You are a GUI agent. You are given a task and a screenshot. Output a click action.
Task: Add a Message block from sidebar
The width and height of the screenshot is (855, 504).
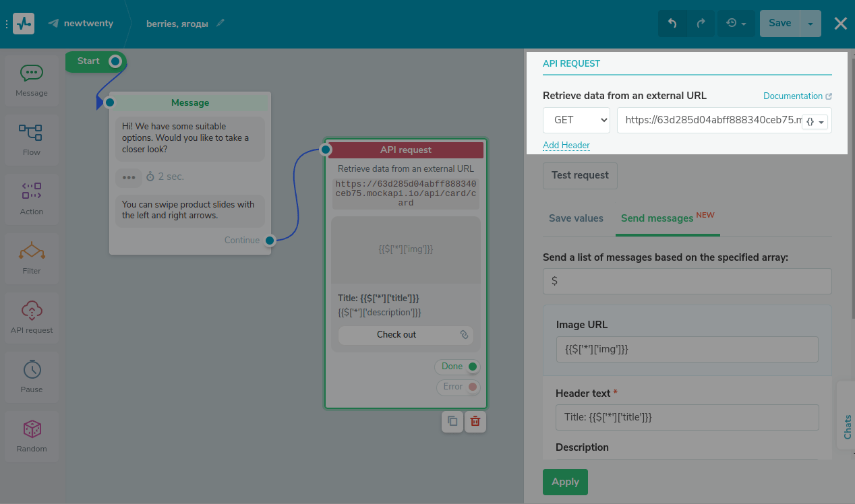pyautogui.click(x=32, y=80)
